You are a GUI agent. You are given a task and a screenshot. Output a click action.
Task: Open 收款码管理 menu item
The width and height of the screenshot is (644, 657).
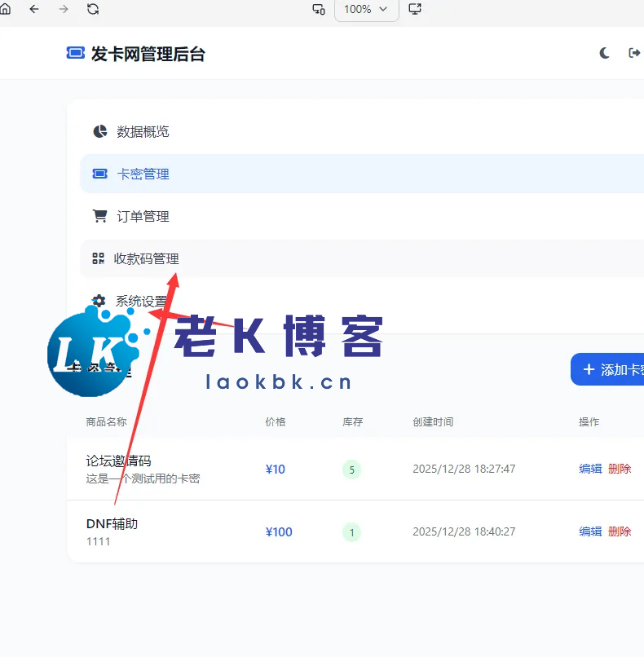tap(146, 258)
